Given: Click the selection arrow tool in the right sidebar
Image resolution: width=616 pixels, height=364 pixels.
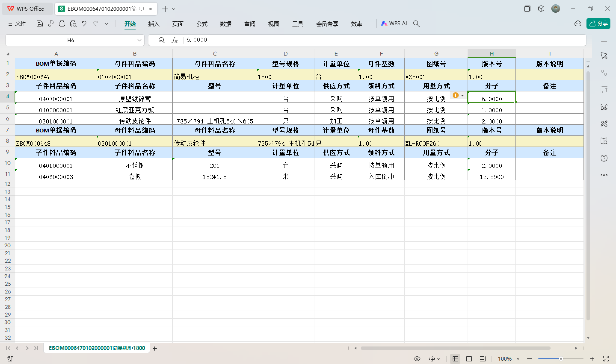Looking at the screenshot, I should (x=604, y=56).
